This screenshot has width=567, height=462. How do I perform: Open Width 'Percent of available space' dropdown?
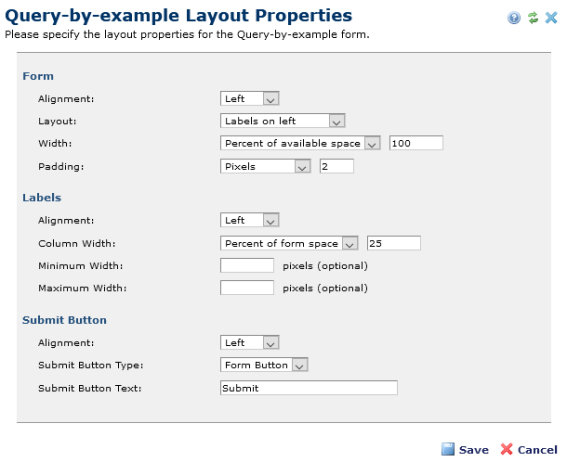pos(300,143)
